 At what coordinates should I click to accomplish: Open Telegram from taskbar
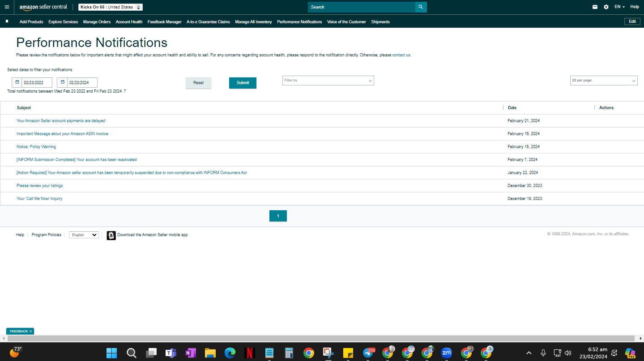point(368,353)
